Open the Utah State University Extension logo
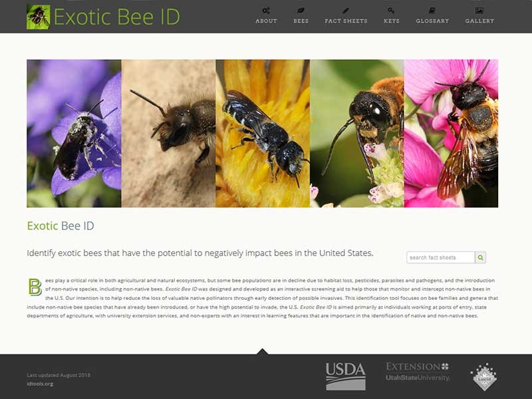The width and height of the screenshot is (532, 399). click(418, 372)
